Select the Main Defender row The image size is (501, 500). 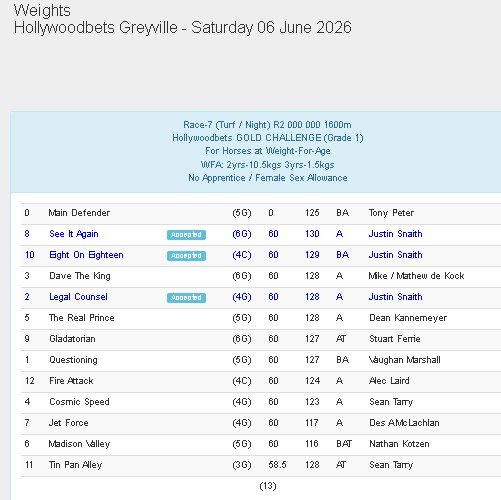[261, 214]
